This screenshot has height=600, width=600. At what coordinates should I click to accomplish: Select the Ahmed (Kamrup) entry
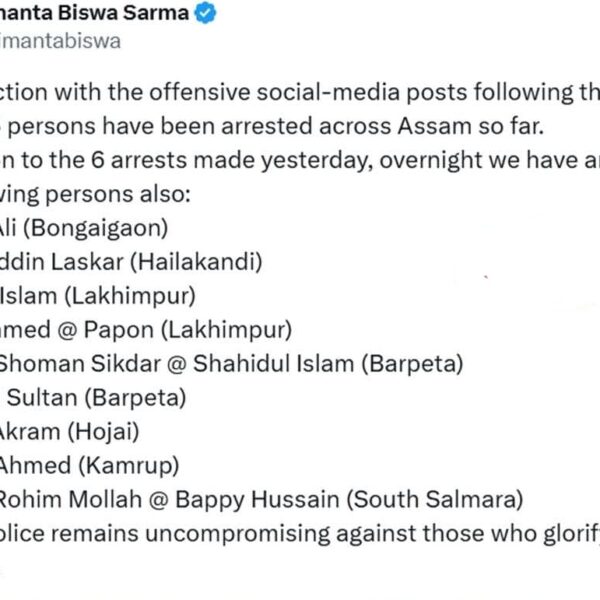point(88,463)
